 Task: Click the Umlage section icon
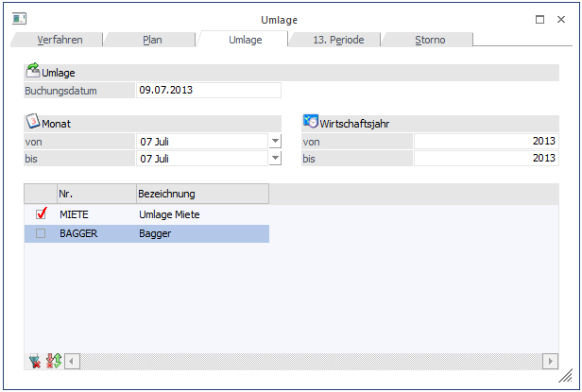pyautogui.click(x=32, y=71)
